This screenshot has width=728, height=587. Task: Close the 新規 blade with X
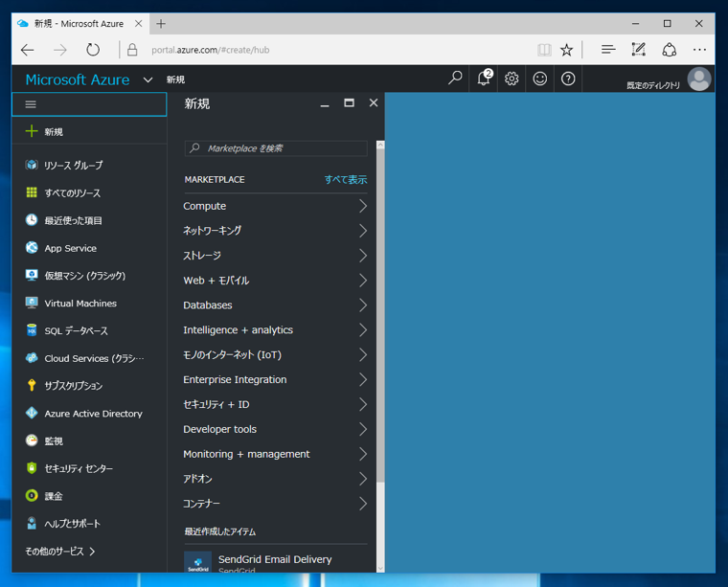pos(374,103)
